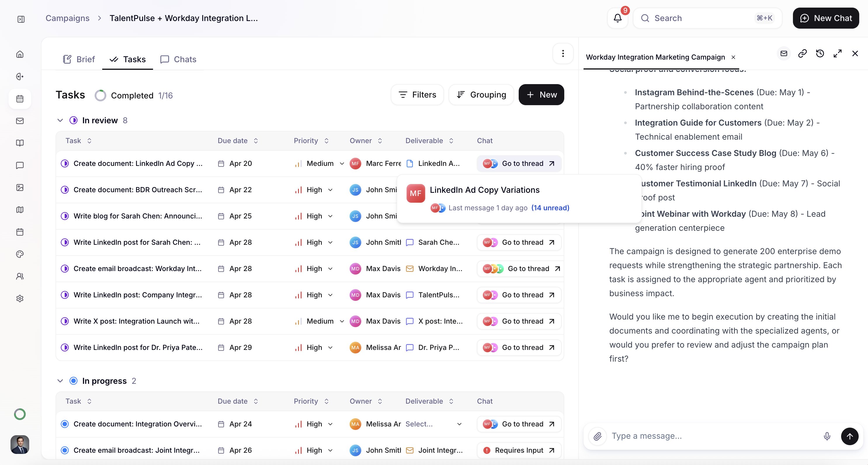This screenshot has height=465, width=868.
Task: Toggle the sidebar collapse icon
Action: (21, 19)
